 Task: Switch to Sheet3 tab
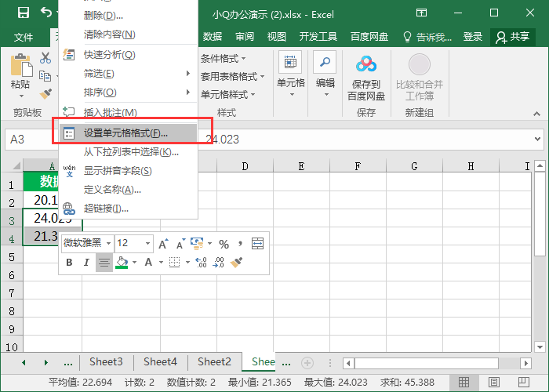(106, 362)
